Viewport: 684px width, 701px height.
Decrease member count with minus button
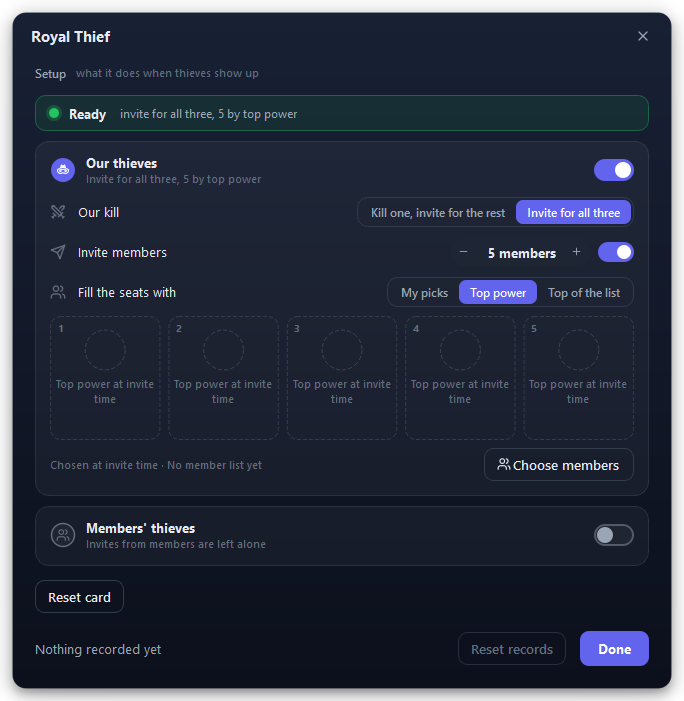tap(463, 252)
